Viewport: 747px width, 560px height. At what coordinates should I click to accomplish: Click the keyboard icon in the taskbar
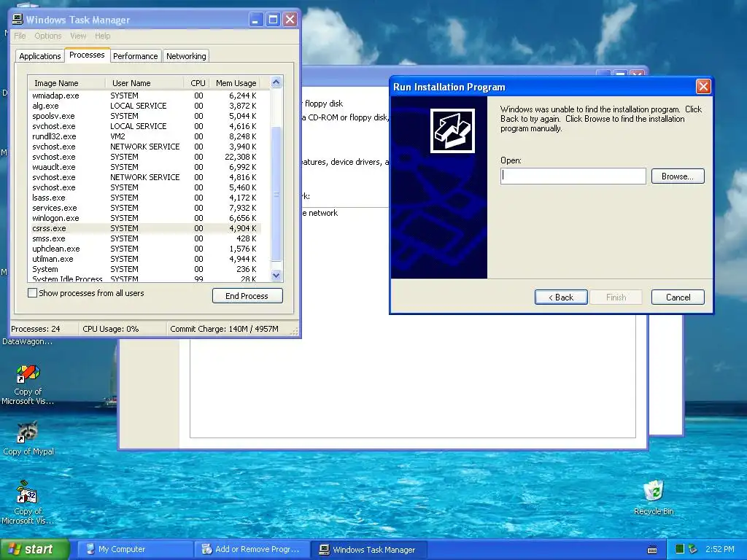click(652, 550)
